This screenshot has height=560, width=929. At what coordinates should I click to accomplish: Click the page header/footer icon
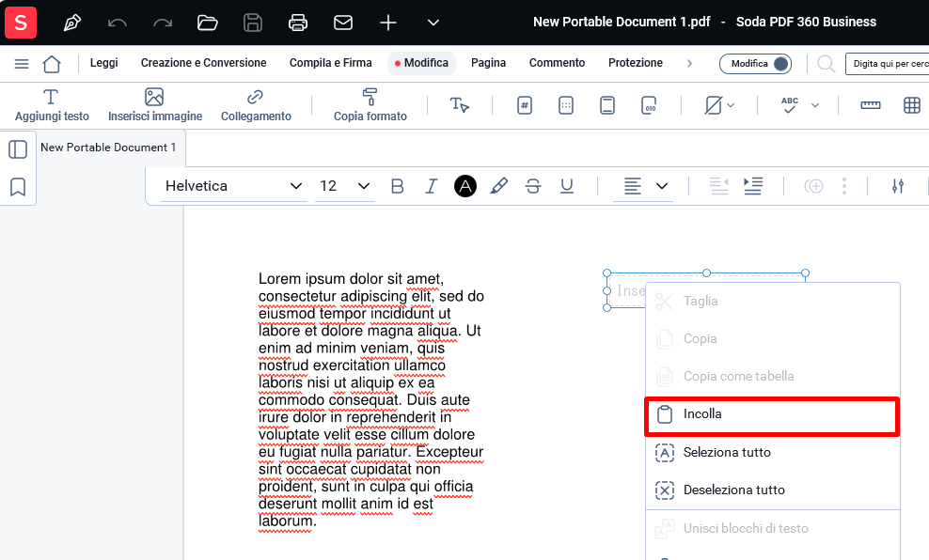coord(607,105)
